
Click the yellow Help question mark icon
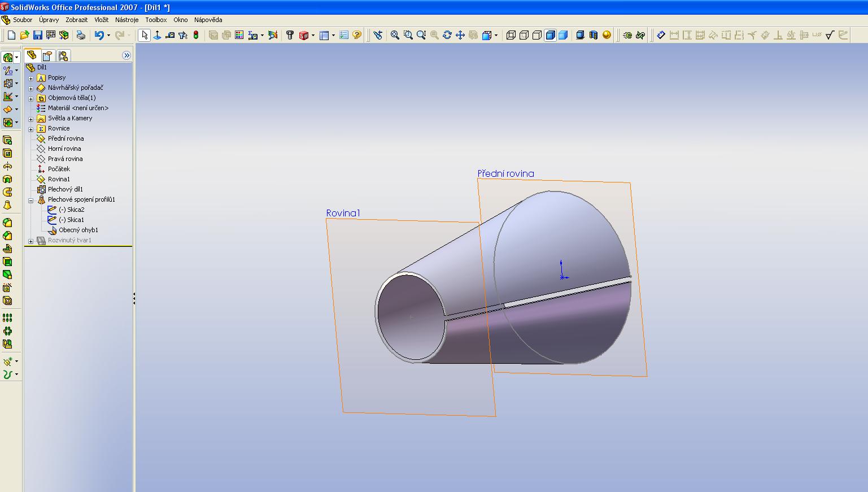click(357, 35)
